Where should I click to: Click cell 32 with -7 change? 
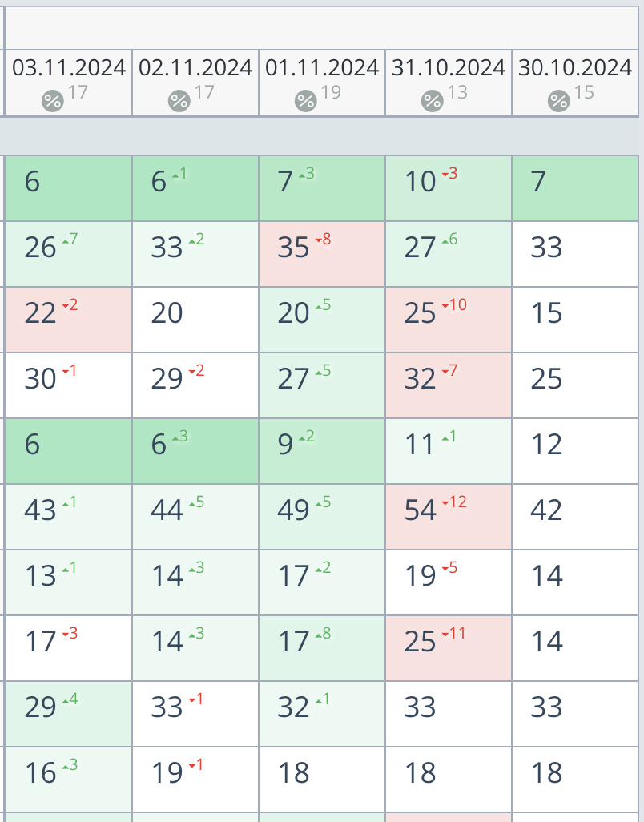point(449,386)
